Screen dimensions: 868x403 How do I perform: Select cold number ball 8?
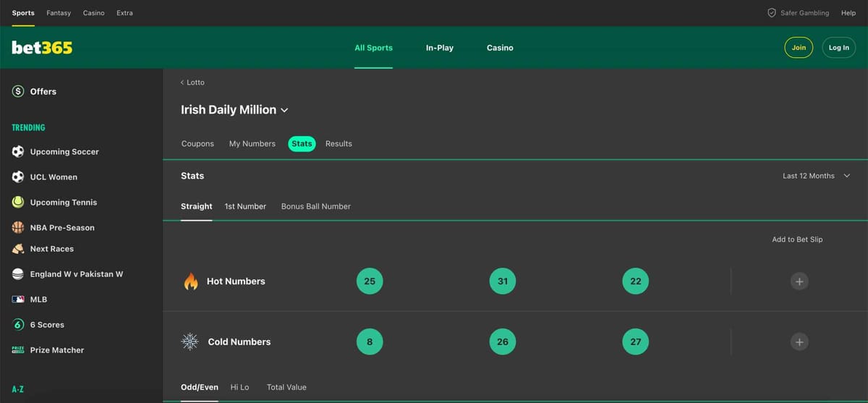pos(370,342)
